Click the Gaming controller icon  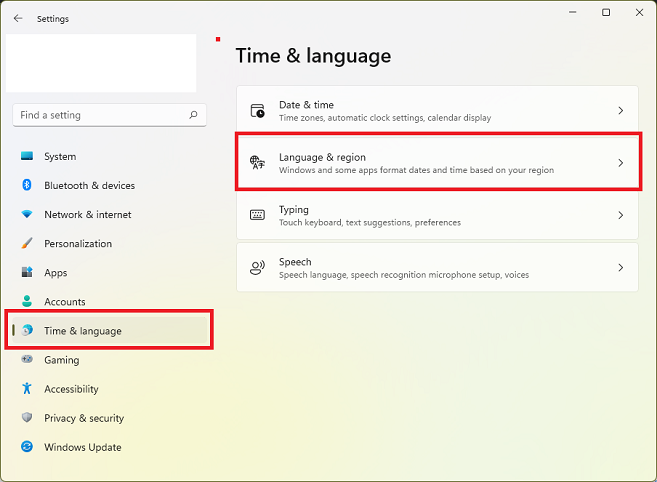pos(27,359)
